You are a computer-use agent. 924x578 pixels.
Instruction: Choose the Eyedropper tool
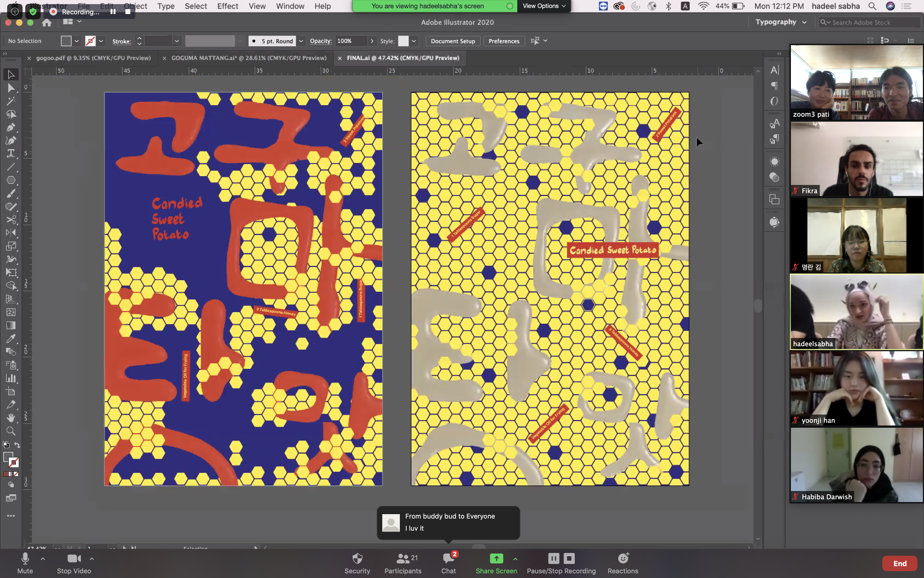pyautogui.click(x=11, y=339)
